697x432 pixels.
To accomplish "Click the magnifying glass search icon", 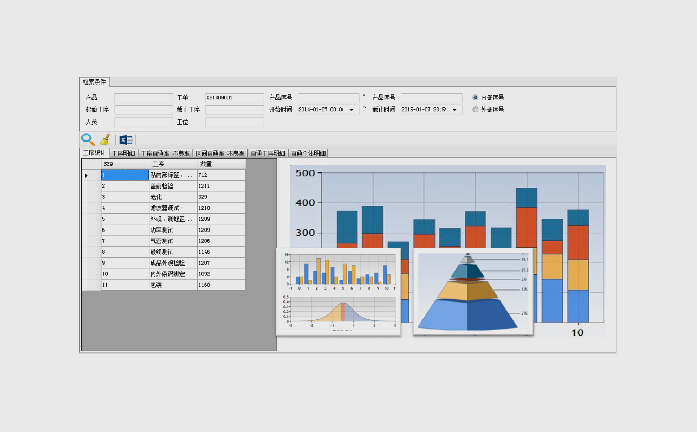I will (88, 140).
